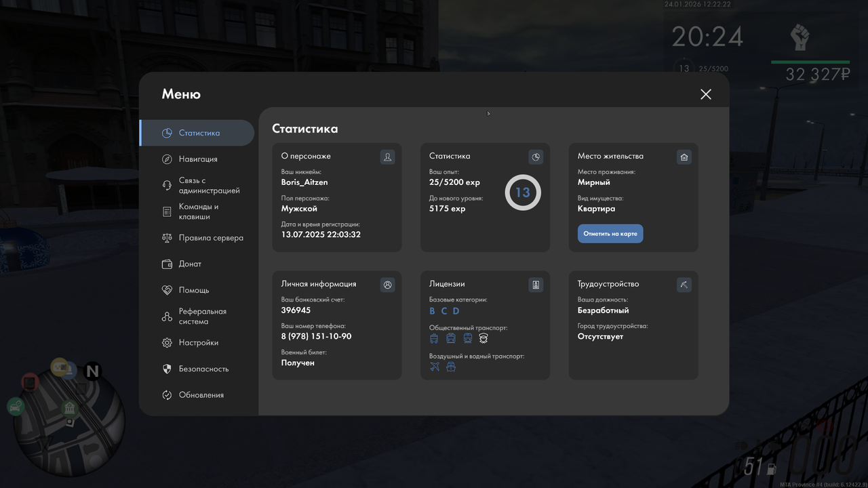Click the 5175 exp value
This screenshot has width=868, height=488.
[448, 209]
